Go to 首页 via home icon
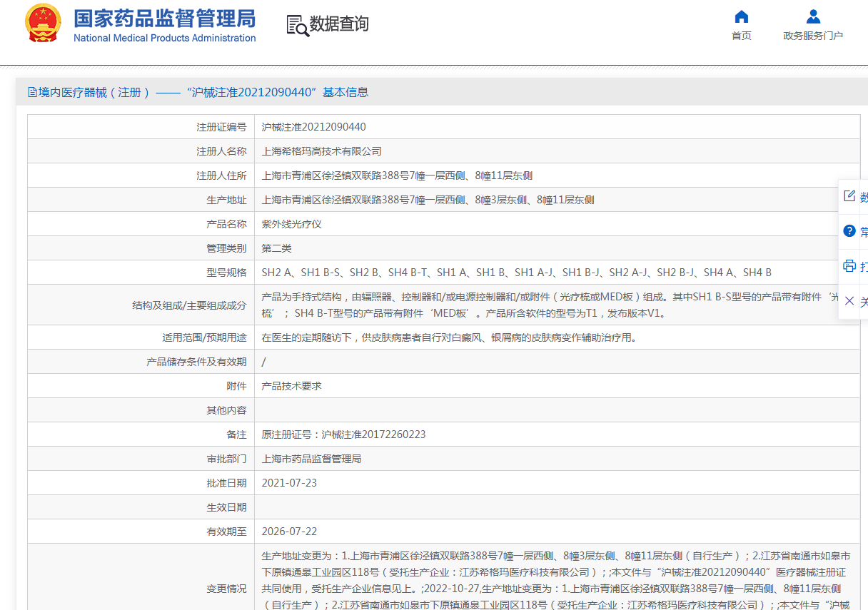The height and width of the screenshot is (610, 868). pos(742,16)
